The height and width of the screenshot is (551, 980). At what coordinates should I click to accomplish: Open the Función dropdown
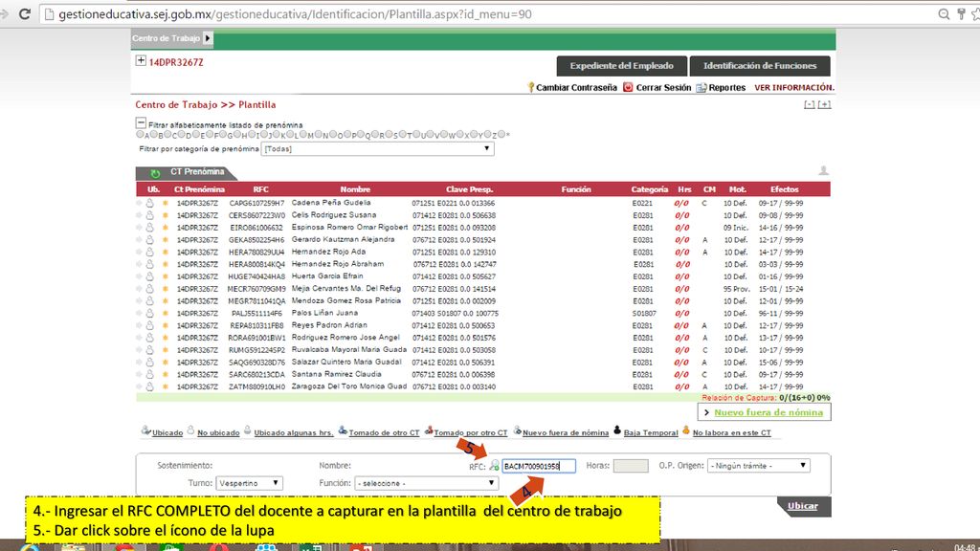(426, 483)
